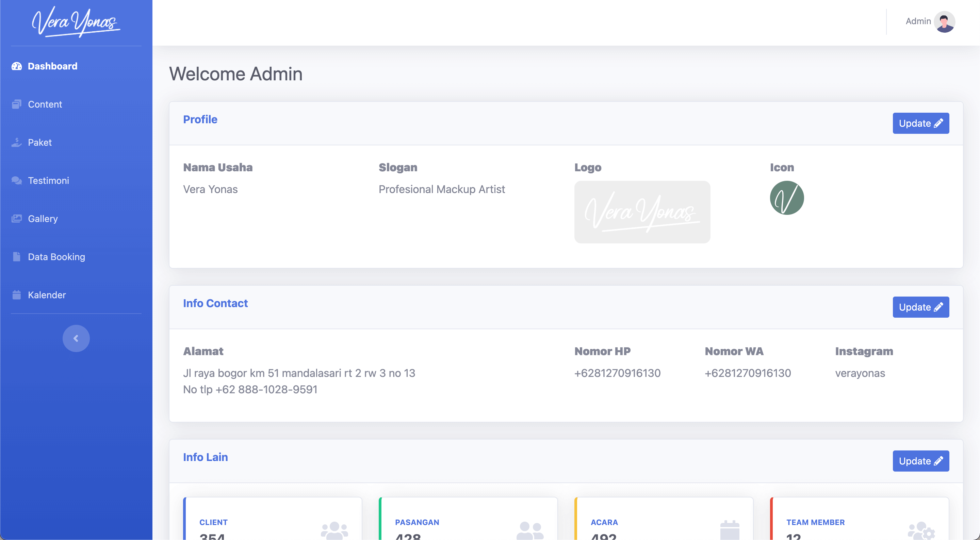The image size is (980, 540).
Task: Click the Info Lain card heading
Action: [206, 457]
